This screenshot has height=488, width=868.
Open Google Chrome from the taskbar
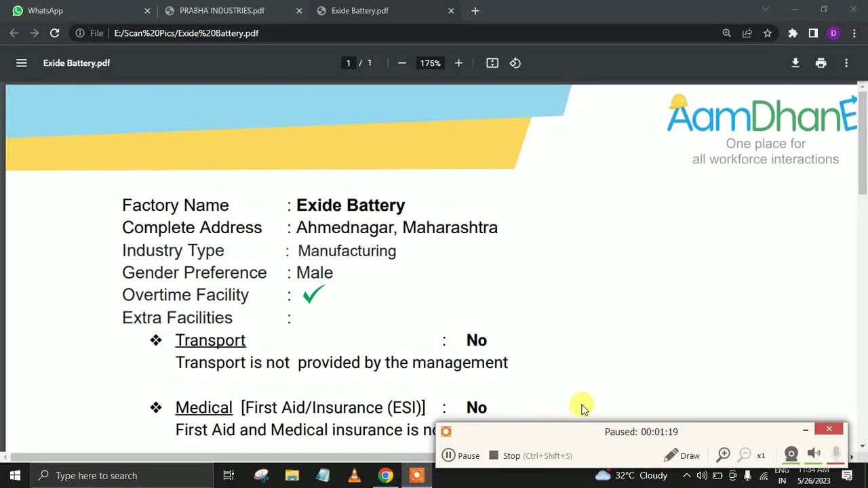pos(385,475)
